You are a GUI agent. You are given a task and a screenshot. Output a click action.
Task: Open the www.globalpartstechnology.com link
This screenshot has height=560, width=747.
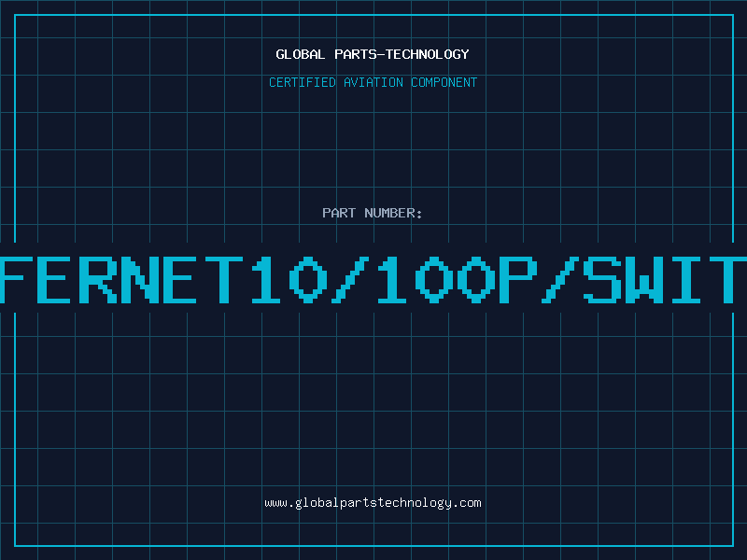click(373, 503)
